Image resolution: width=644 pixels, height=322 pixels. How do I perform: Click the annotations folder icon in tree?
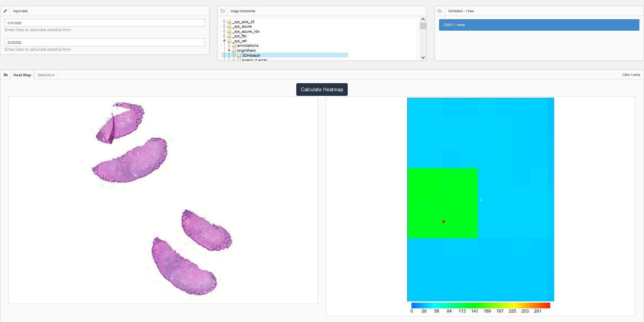234,46
